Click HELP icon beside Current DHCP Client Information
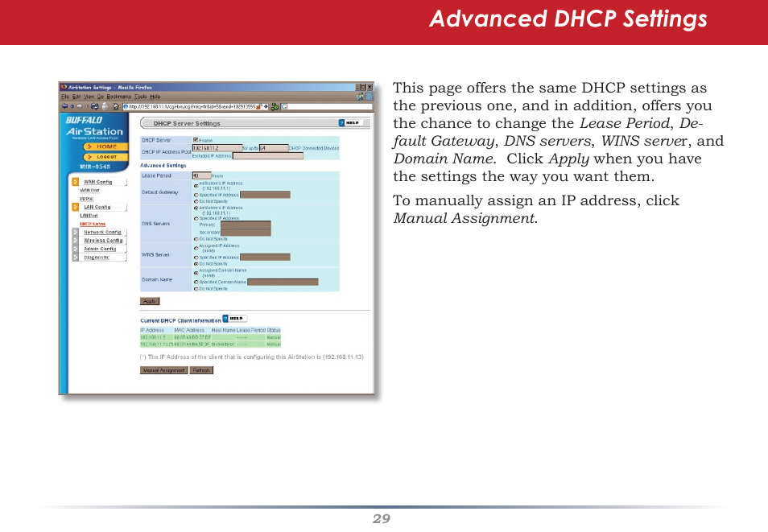Image resolution: width=768 pixels, height=532 pixels. pos(234,319)
